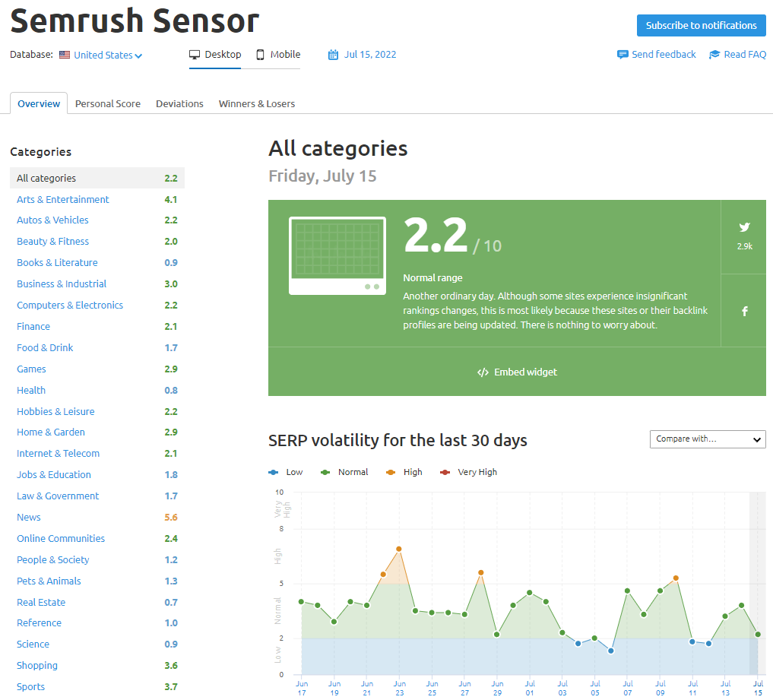Click the mobile phone icon
773x700 pixels.
[x=260, y=55]
